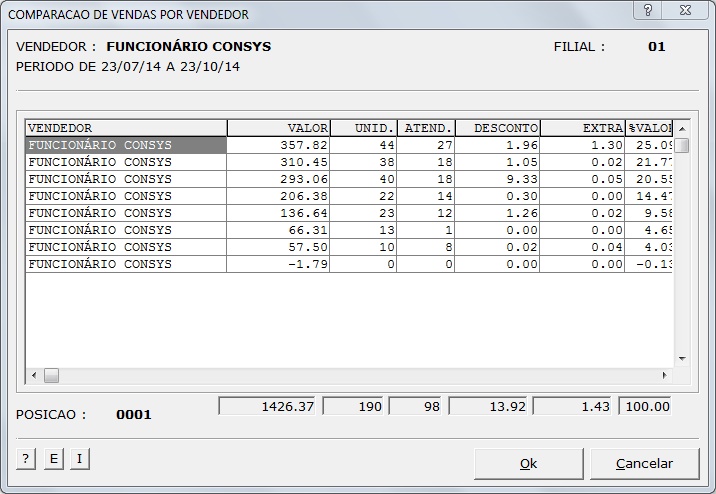Click the title bar help question mark
Screen dimensions: 716x494
pos(648,10)
